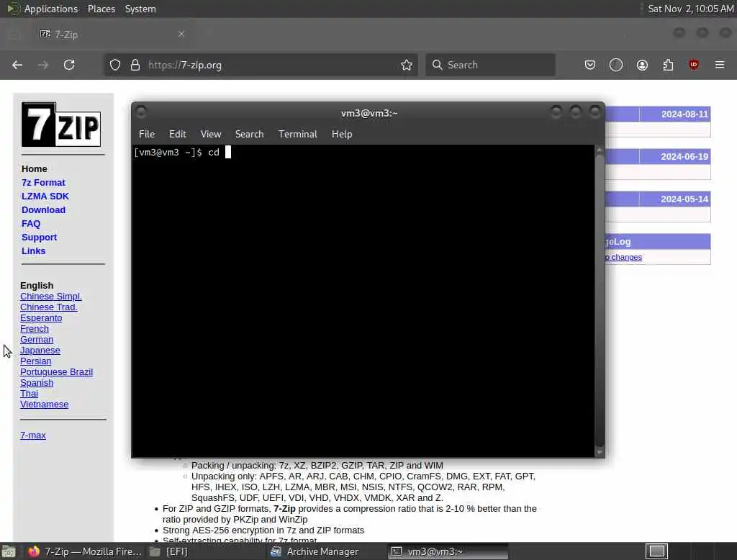Image resolution: width=737 pixels, height=560 pixels.
Task: Switch to vm3@vm3 terminal taskbar button
Action: 448,551
